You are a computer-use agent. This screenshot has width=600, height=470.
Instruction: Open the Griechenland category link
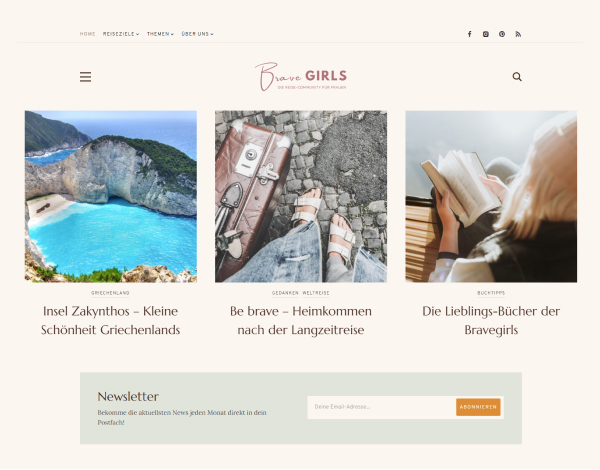pyautogui.click(x=110, y=293)
